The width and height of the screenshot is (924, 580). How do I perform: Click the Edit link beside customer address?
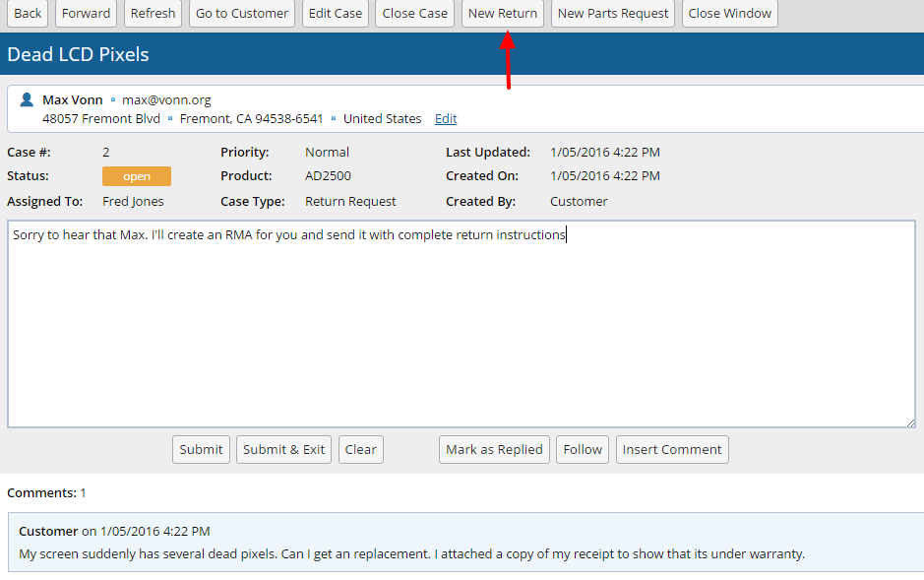(x=446, y=119)
